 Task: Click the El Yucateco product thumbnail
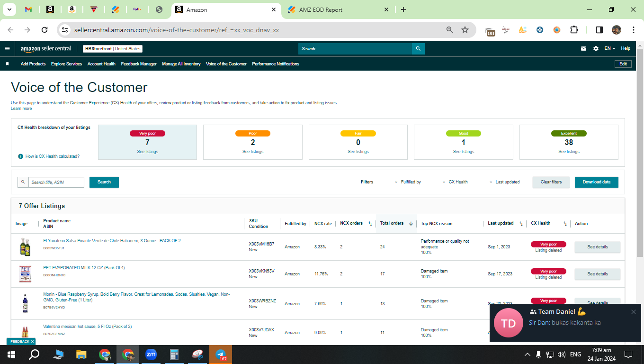pyautogui.click(x=25, y=247)
